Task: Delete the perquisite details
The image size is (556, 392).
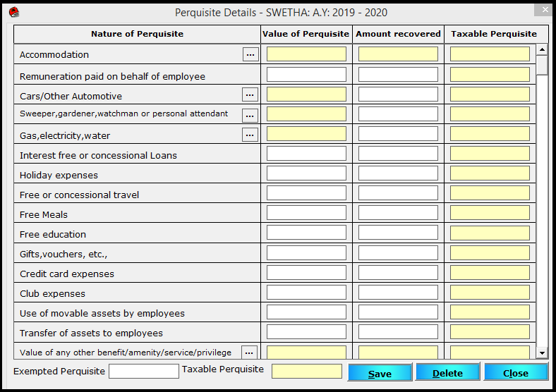Action: tap(447, 372)
